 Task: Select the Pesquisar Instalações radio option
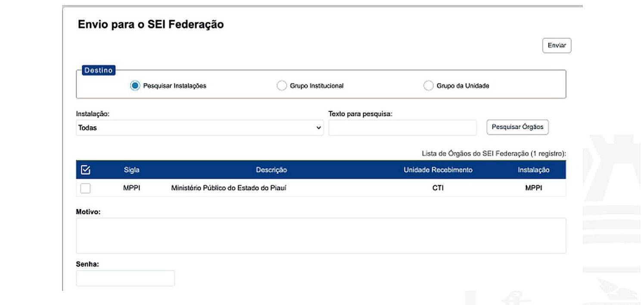click(x=135, y=86)
